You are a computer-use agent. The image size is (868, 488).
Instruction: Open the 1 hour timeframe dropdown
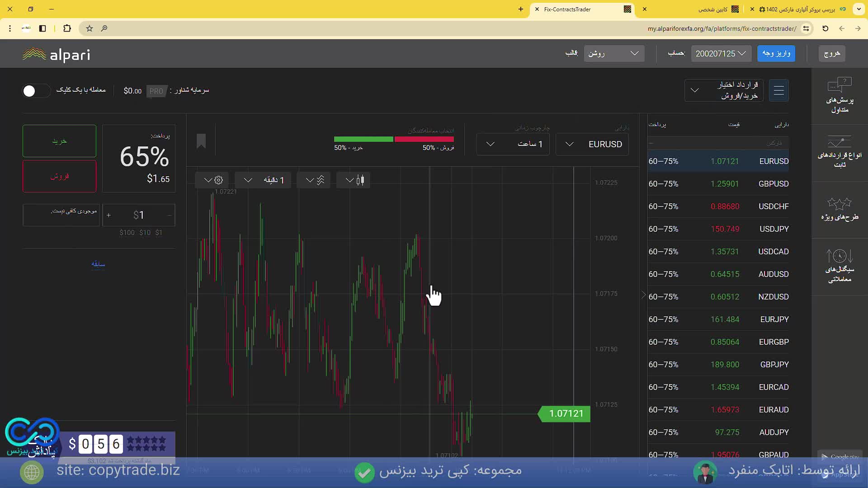(513, 144)
